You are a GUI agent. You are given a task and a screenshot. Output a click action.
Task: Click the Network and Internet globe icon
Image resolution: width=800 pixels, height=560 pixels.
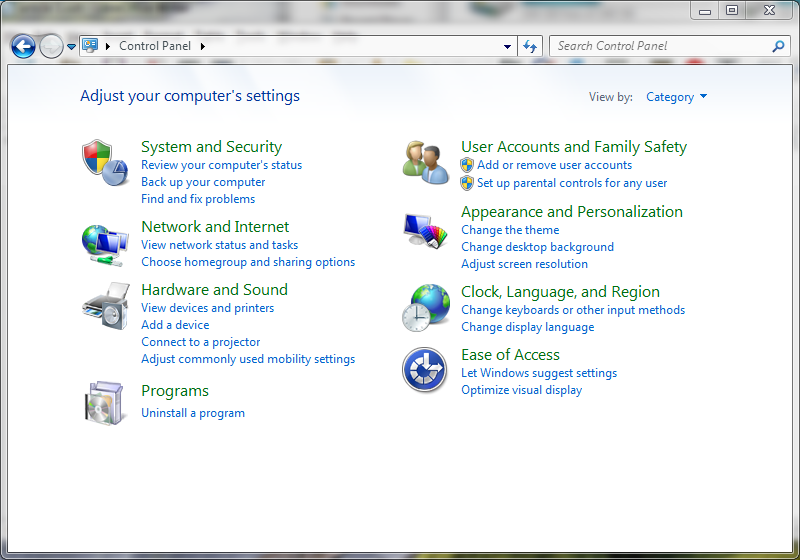105,245
